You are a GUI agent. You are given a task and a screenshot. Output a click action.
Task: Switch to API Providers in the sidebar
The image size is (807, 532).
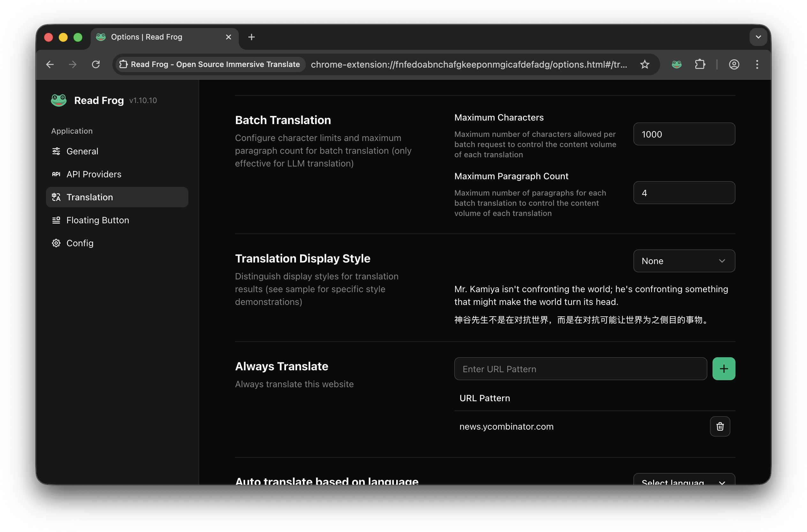(94, 174)
